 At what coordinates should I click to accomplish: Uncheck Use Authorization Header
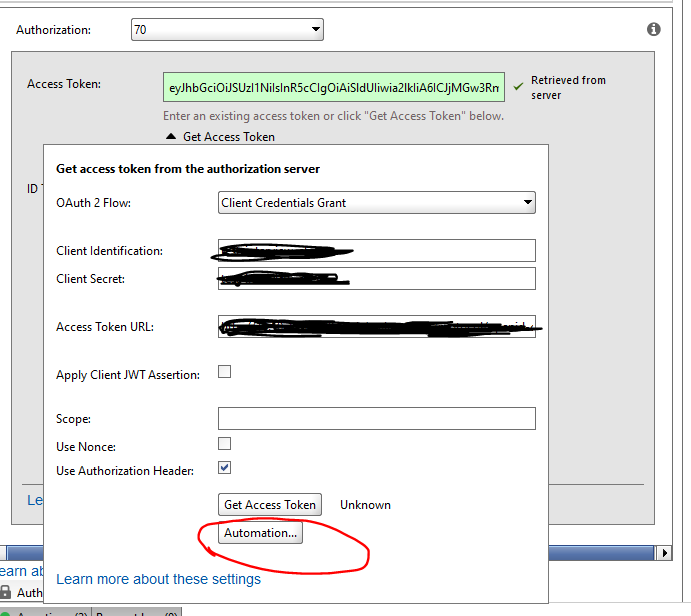click(x=225, y=468)
